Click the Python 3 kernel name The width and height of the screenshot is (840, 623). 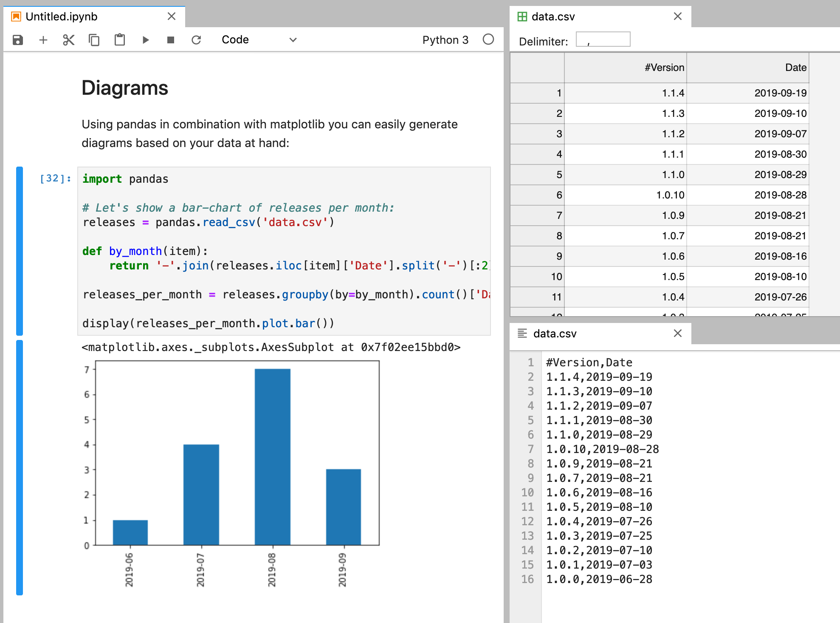tap(445, 40)
